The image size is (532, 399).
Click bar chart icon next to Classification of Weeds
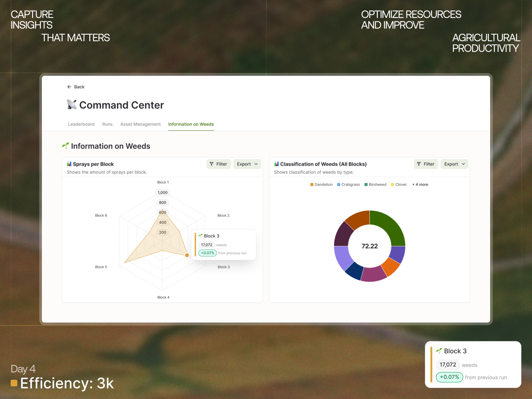coord(276,164)
